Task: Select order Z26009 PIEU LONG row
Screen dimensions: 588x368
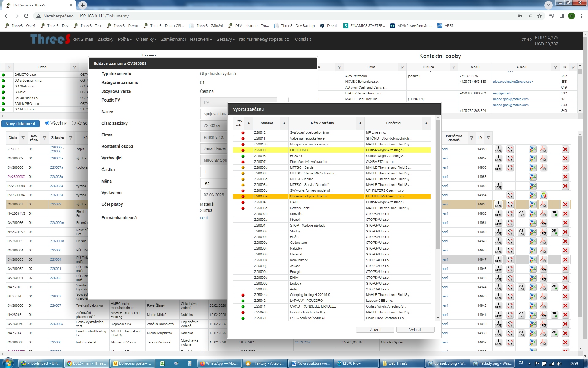Action: click(x=322, y=150)
